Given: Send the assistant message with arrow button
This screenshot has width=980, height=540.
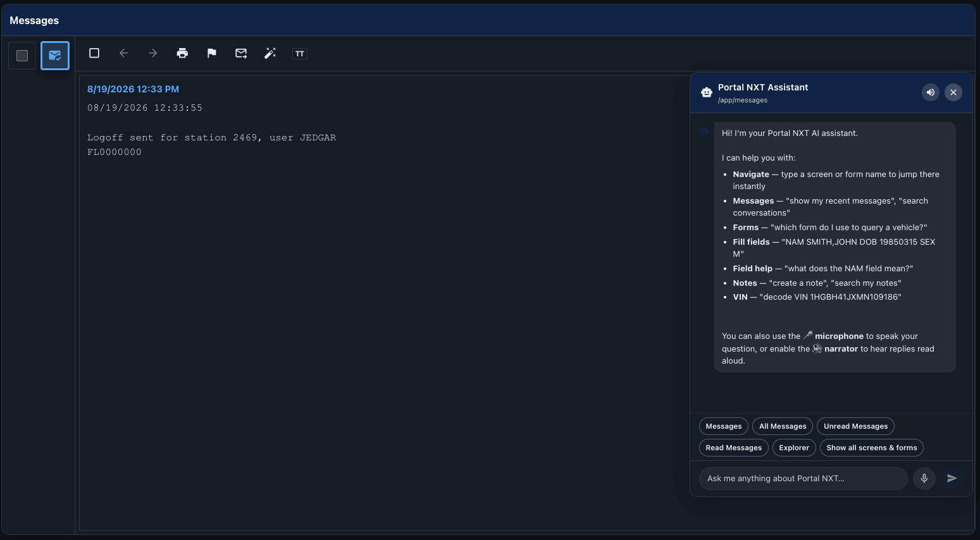Looking at the screenshot, I should 952,479.
